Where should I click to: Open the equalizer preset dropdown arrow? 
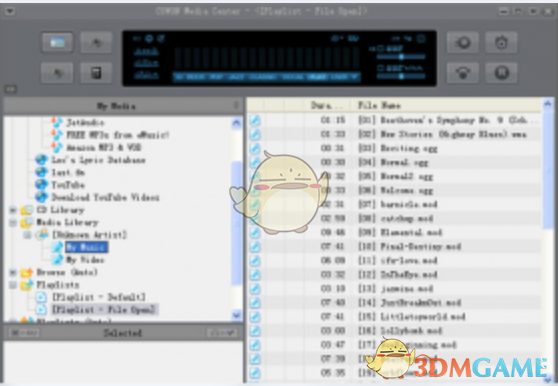tap(355, 77)
